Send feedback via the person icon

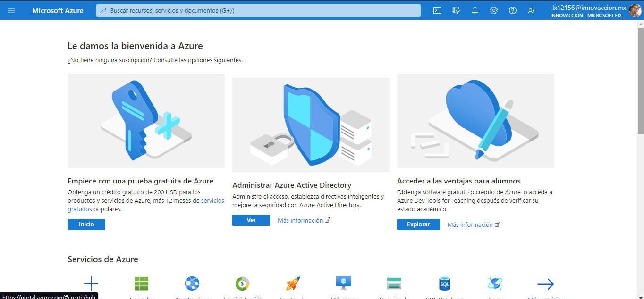click(532, 10)
